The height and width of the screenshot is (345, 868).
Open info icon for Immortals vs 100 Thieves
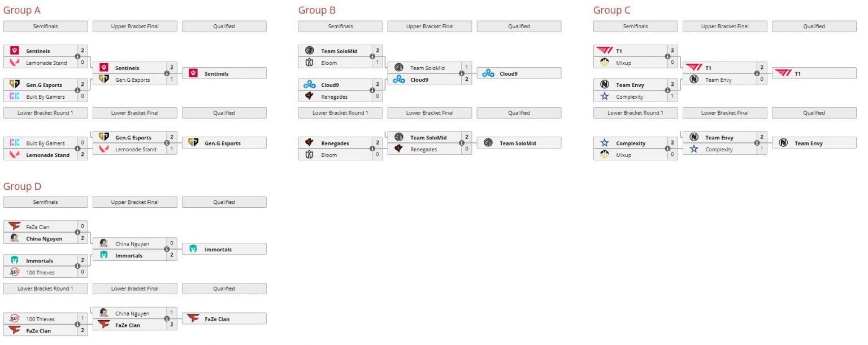pos(77,267)
